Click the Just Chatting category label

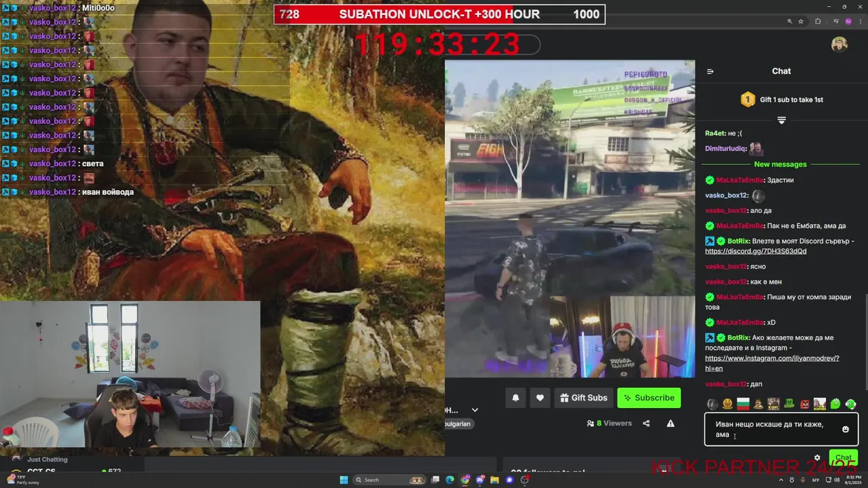tap(47, 460)
